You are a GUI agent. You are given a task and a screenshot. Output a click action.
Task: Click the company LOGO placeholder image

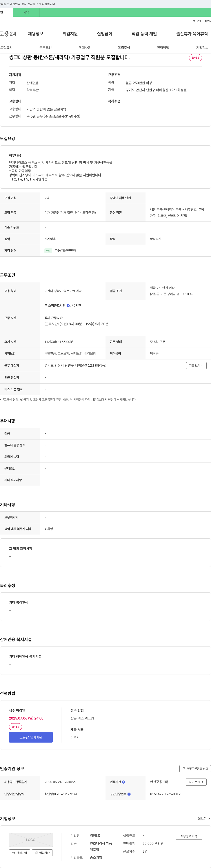(31, 839)
